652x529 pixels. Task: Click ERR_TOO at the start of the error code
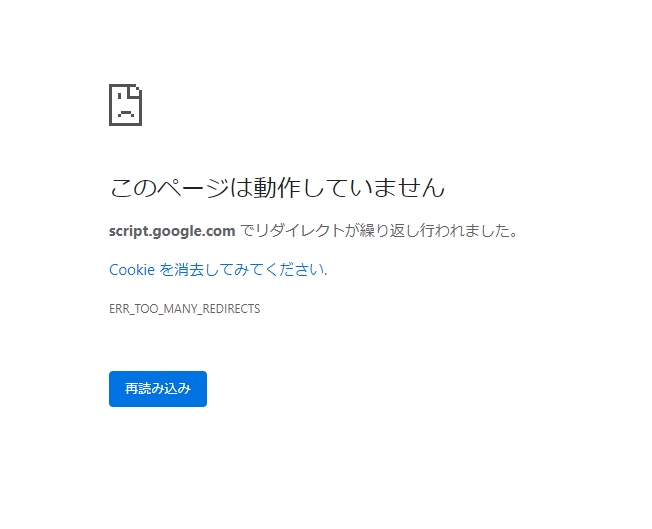click(x=133, y=309)
